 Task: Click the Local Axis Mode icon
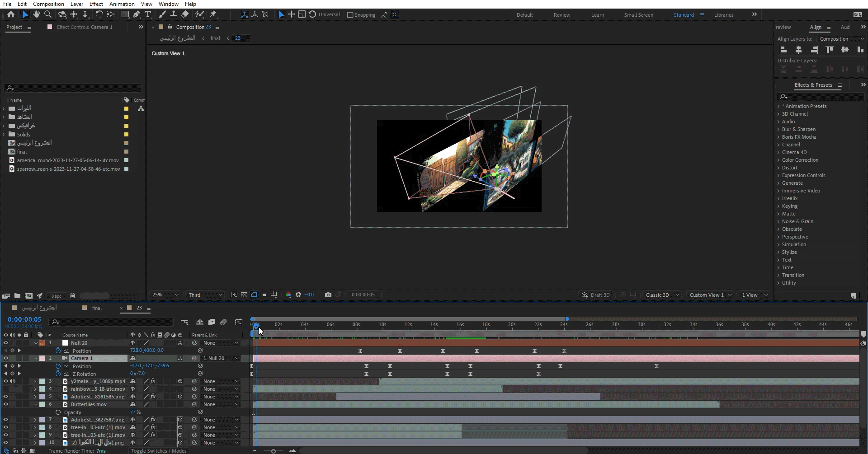[x=244, y=14]
